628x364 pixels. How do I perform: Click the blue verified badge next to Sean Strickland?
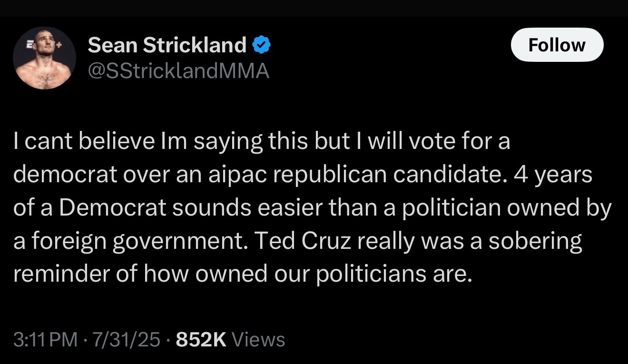(261, 44)
